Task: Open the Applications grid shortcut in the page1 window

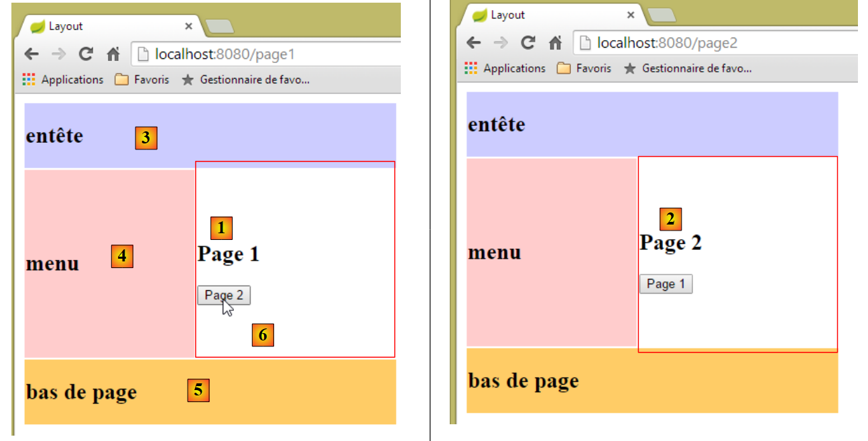Action: [x=62, y=80]
